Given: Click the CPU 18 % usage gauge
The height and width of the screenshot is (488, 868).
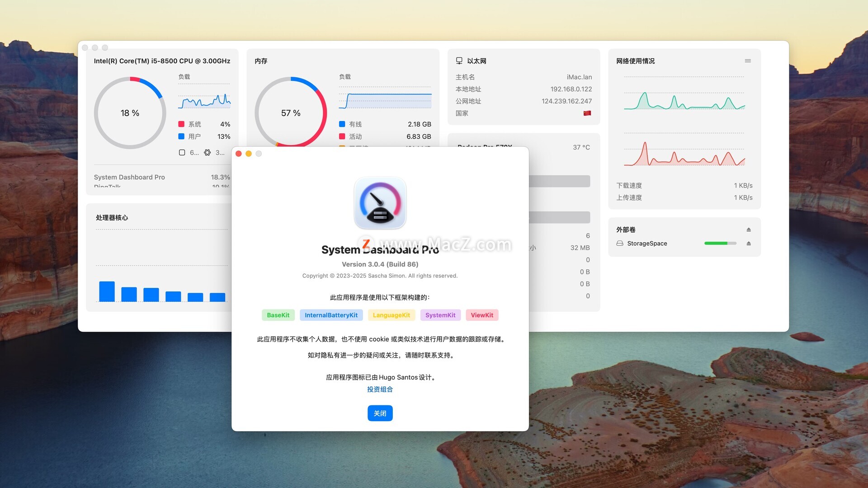Looking at the screenshot, I should pos(130,113).
